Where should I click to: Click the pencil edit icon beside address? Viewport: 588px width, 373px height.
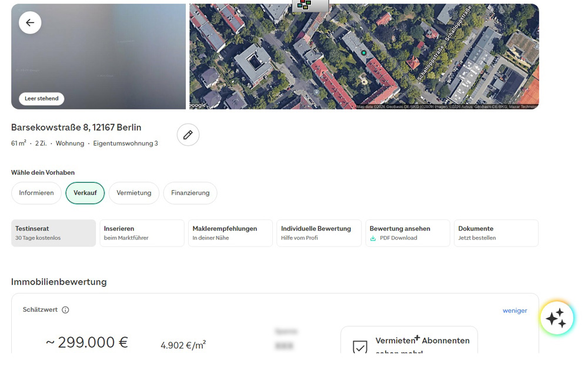(188, 135)
